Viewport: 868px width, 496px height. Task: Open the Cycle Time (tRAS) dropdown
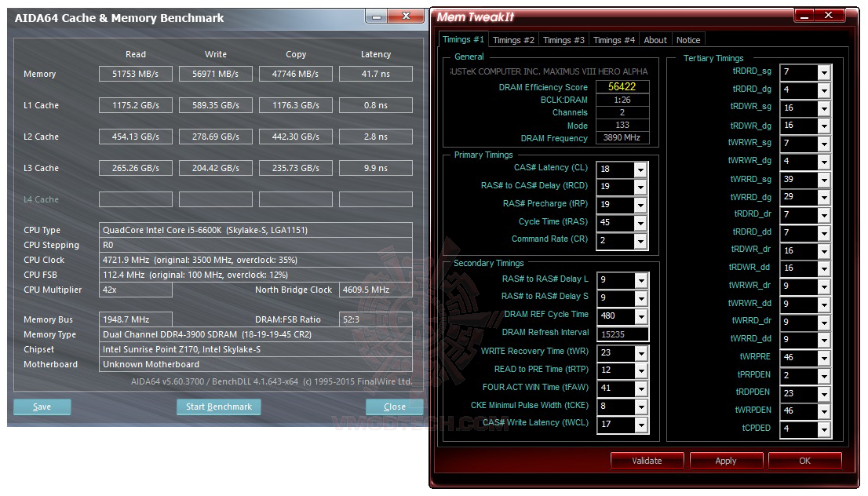pyautogui.click(x=640, y=223)
